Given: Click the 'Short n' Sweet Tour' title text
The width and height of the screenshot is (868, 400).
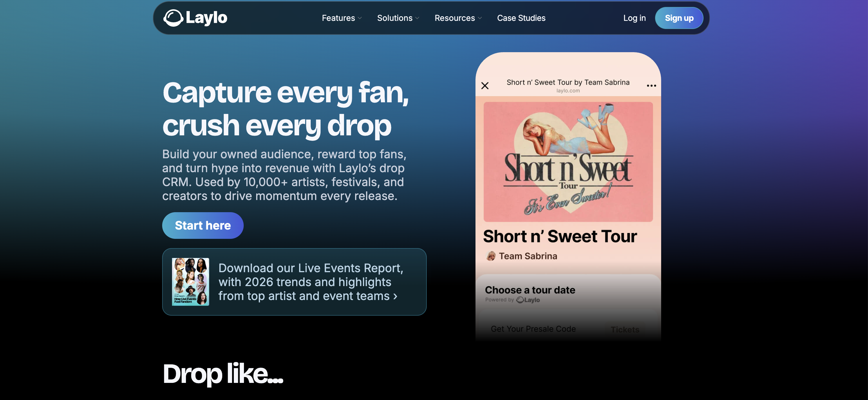Looking at the screenshot, I should 560,236.
